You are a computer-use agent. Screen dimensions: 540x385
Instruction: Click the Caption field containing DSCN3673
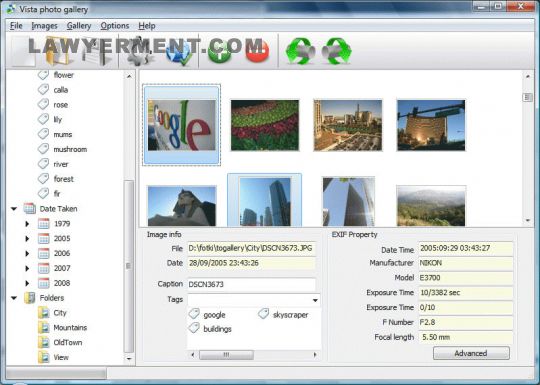(252, 284)
